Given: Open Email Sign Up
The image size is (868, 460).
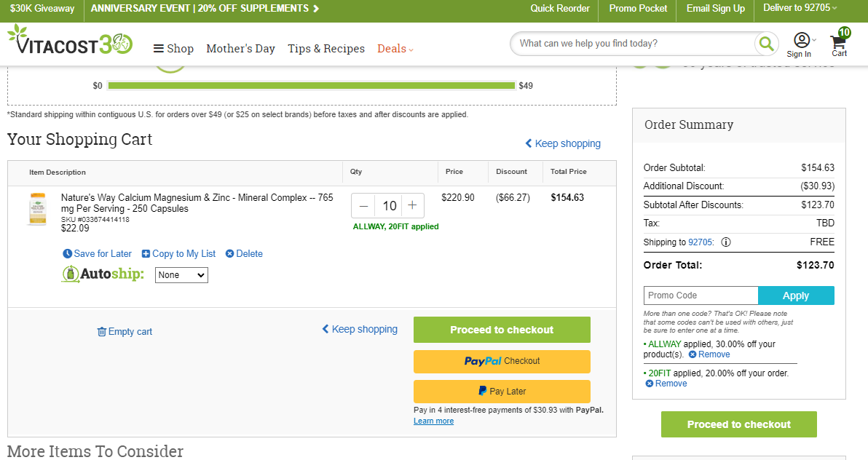Looking at the screenshot, I should coord(715,8).
